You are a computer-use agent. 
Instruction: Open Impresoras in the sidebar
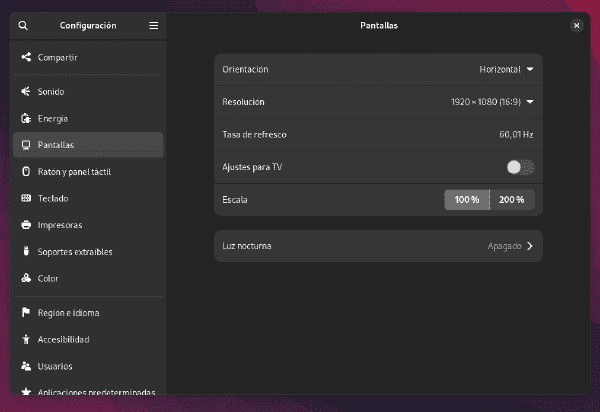click(x=88, y=225)
